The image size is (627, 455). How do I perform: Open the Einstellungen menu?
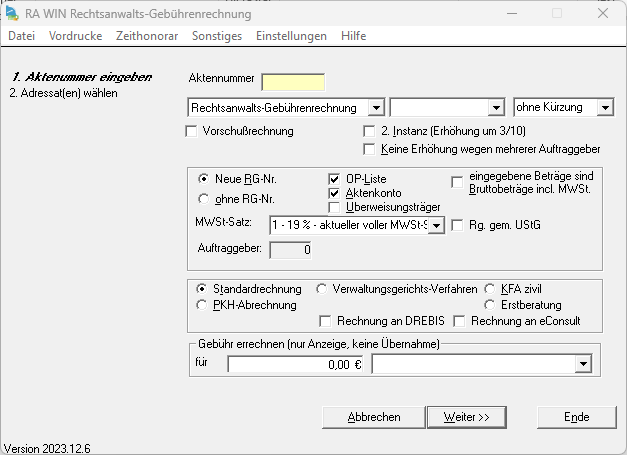tap(292, 36)
